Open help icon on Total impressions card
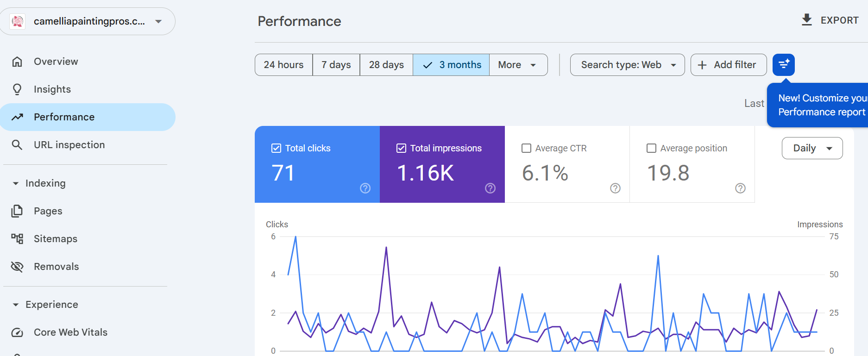The width and height of the screenshot is (868, 356). tap(491, 188)
